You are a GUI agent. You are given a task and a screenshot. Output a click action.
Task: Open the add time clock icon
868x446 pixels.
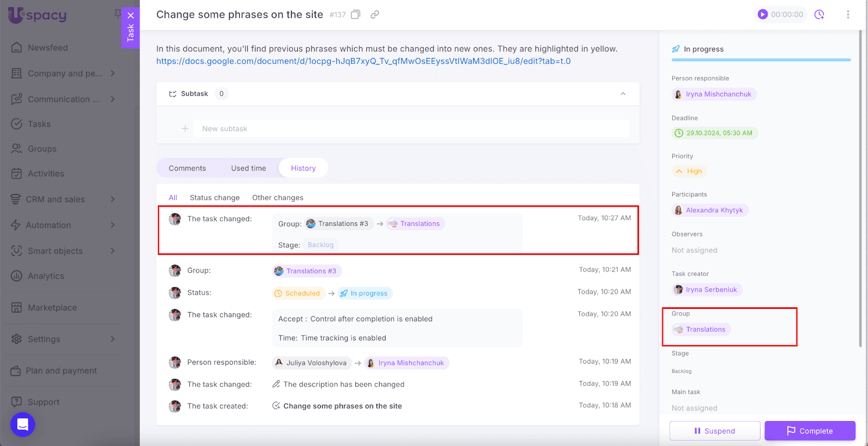pyautogui.click(x=819, y=15)
